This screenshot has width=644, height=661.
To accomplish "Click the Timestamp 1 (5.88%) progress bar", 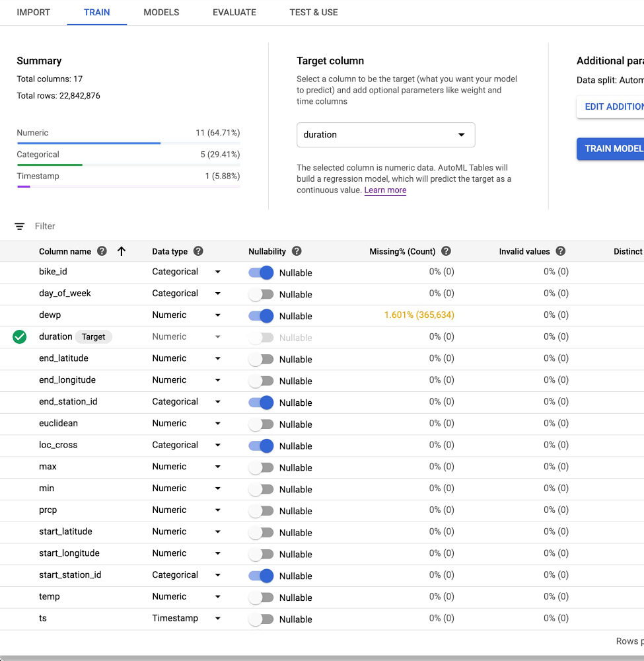I will pos(128,186).
